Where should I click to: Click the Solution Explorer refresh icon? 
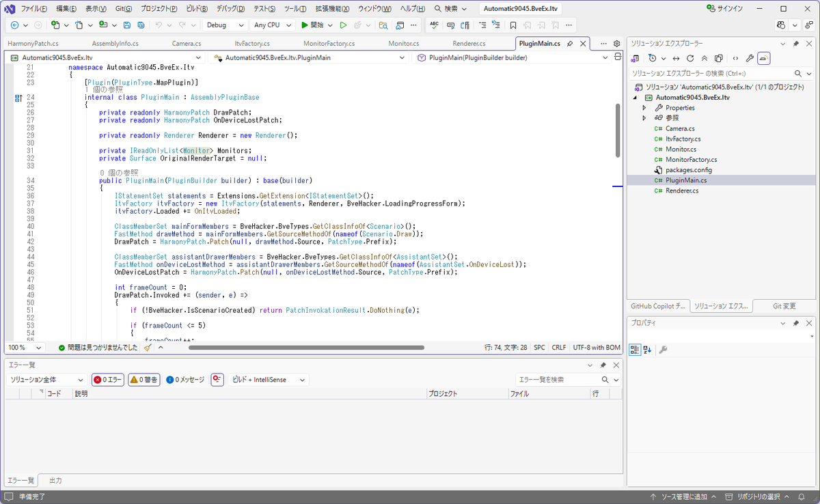point(690,58)
